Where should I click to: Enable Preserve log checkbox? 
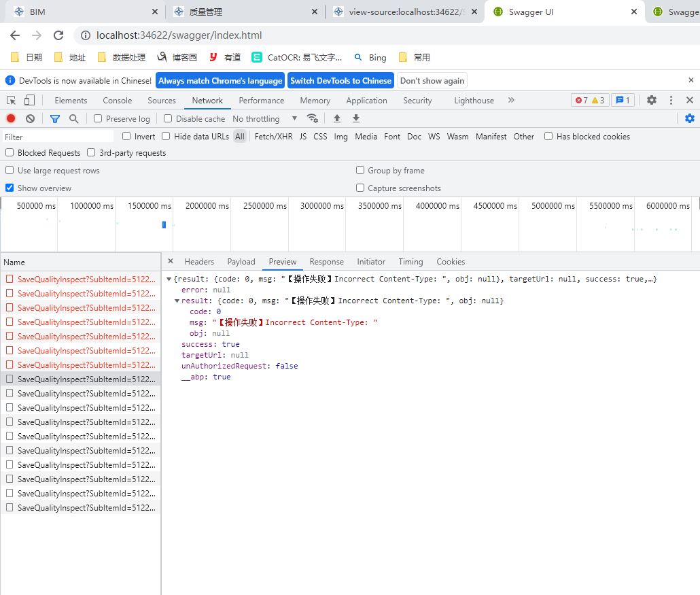[x=98, y=118]
